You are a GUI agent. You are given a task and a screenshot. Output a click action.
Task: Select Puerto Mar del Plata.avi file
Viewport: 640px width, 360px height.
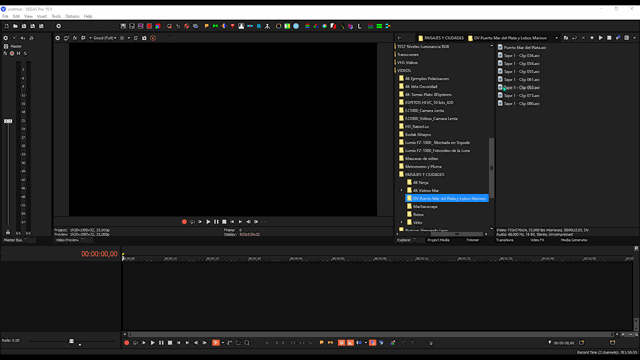click(x=522, y=47)
